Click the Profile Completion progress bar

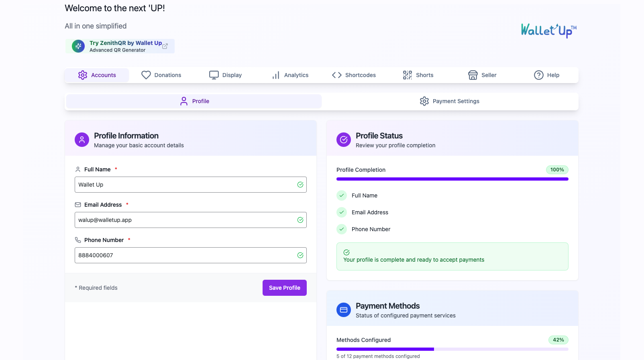tap(452, 179)
